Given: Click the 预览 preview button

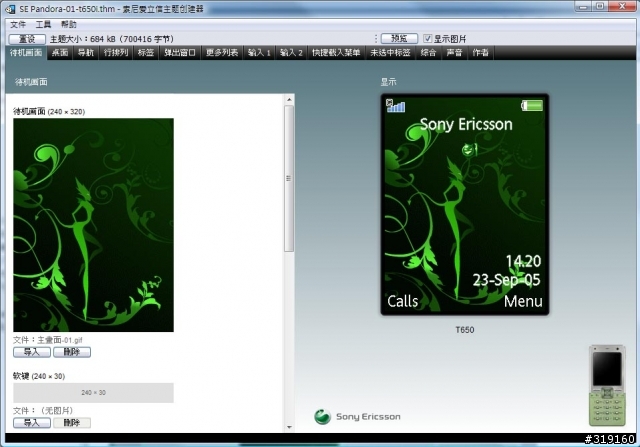Looking at the screenshot, I should (x=399, y=38).
